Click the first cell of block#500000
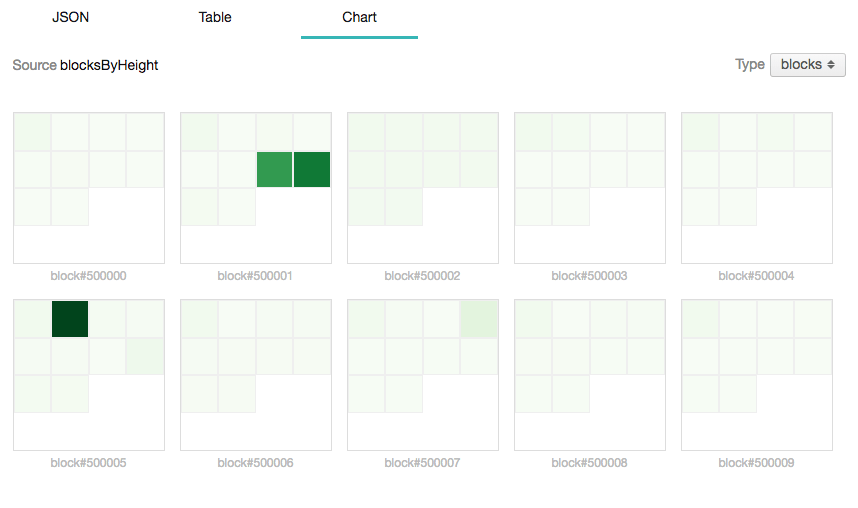Viewport: 858px width, 508px height. pos(32,132)
